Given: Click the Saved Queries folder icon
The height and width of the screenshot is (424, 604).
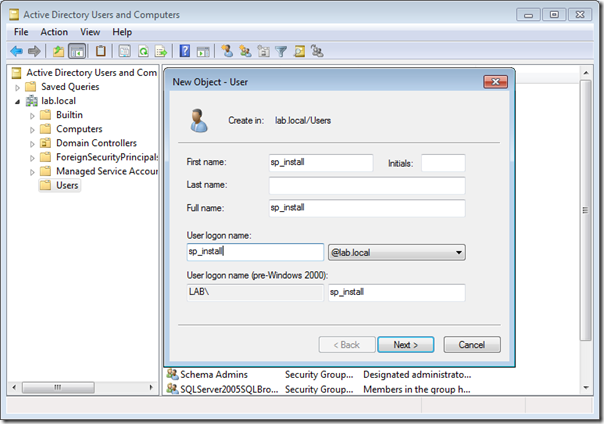Looking at the screenshot, I should [x=31, y=87].
